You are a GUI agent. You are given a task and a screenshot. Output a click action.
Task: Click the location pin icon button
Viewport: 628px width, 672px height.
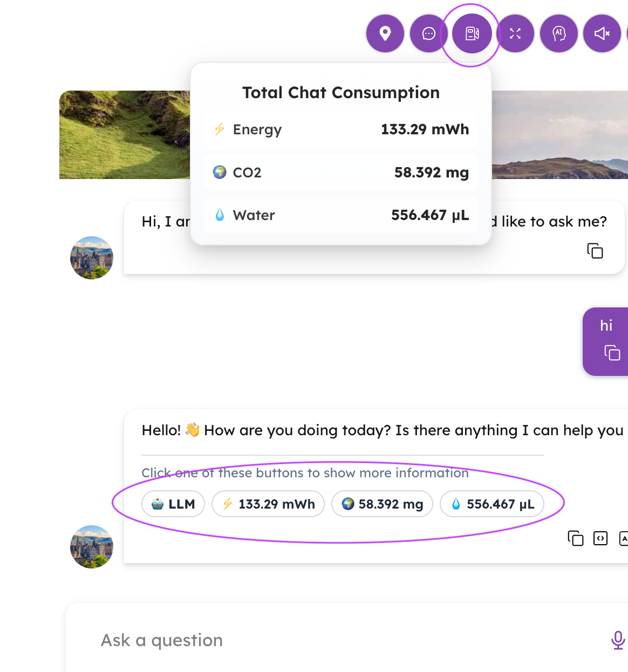click(x=385, y=34)
